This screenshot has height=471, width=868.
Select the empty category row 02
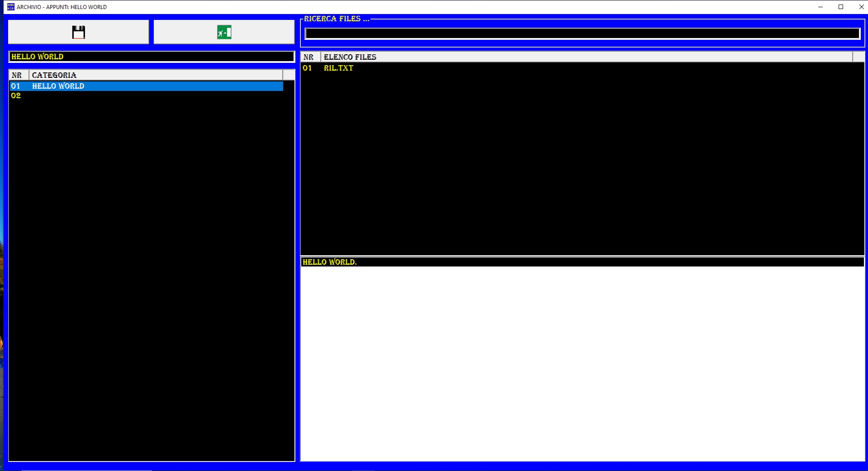tap(147, 95)
